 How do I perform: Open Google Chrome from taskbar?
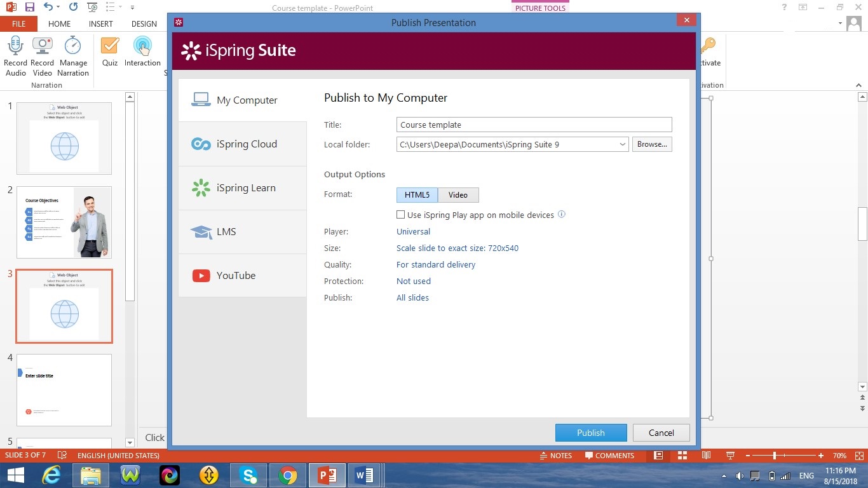click(288, 475)
